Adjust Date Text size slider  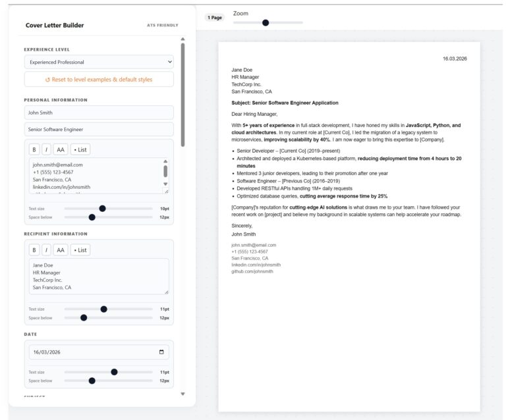pos(114,372)
